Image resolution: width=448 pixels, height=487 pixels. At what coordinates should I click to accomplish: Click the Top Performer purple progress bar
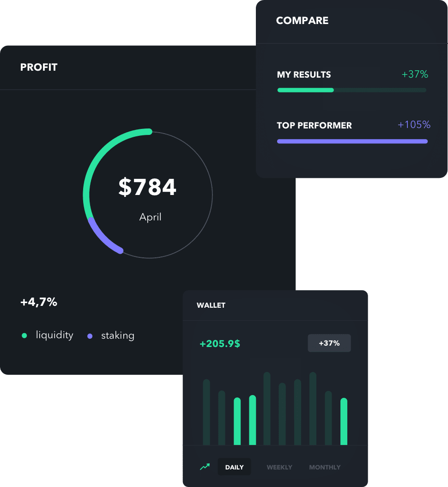[x=352, y=141]
